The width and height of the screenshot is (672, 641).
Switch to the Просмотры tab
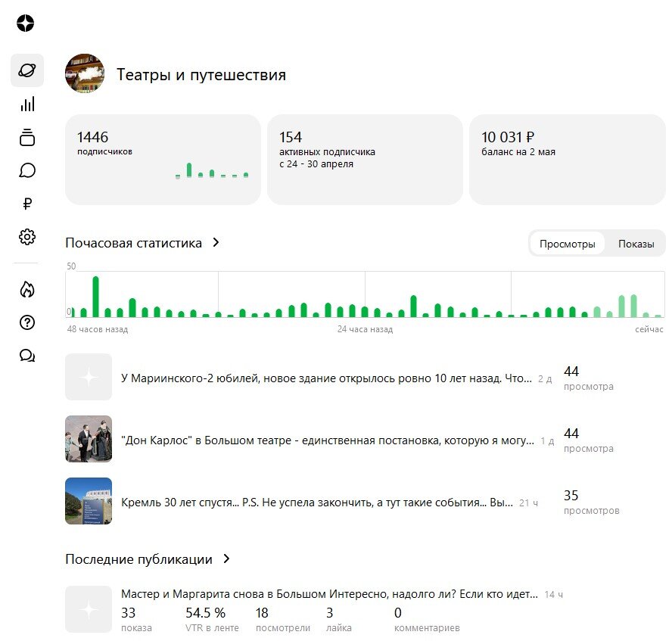coord(567,244)
